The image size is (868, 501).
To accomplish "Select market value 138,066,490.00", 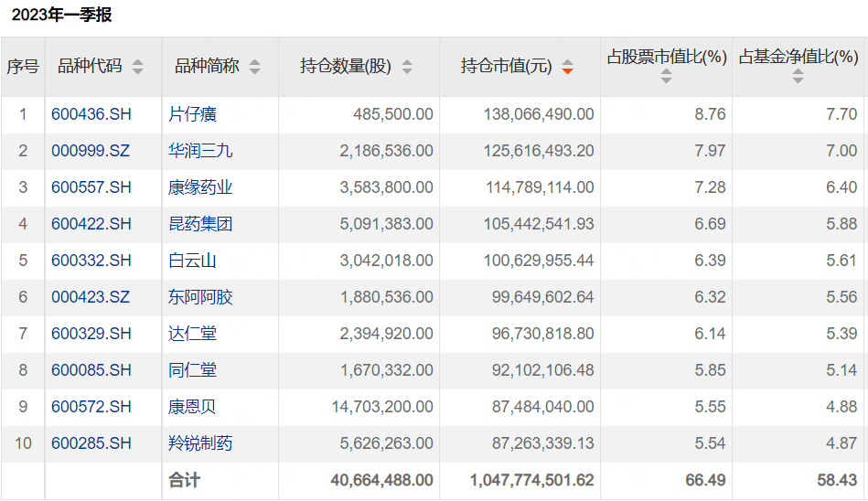I will (539, 114).
